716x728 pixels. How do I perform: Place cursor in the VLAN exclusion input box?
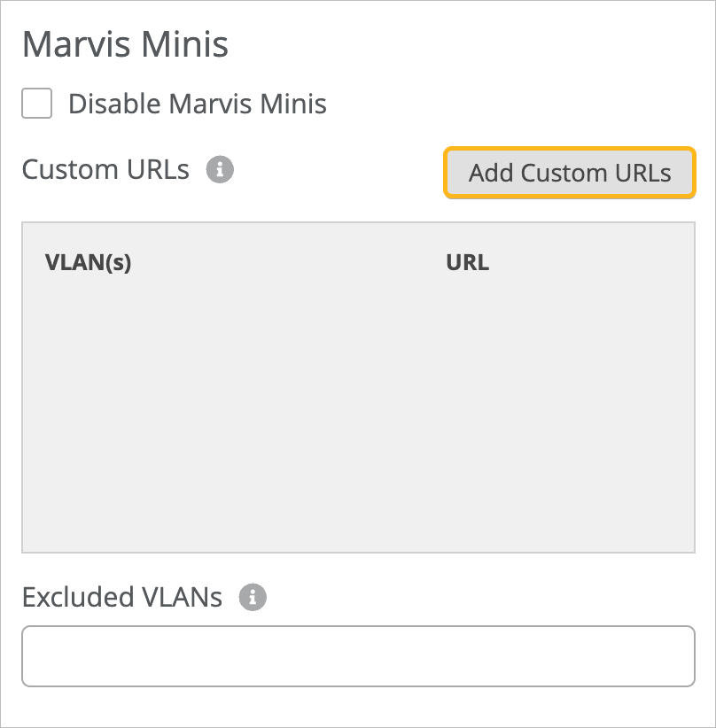pos(358,656)
